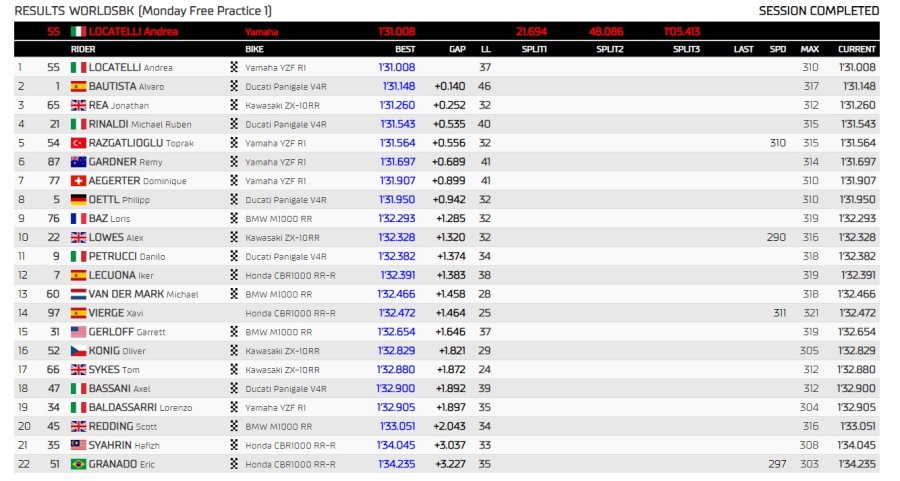Click the German flag next to OETTL Philipp
The image size is (900, 481).
tap(78, 200)
